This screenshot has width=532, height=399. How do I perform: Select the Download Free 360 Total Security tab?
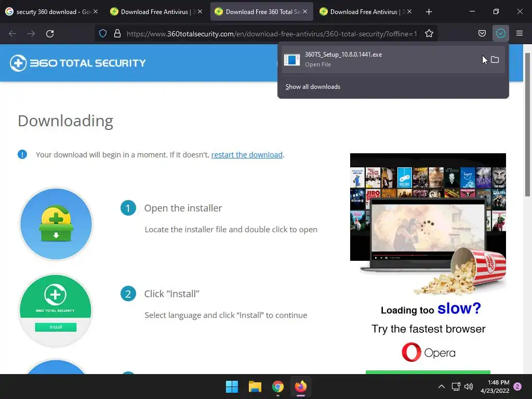[261, 12]
